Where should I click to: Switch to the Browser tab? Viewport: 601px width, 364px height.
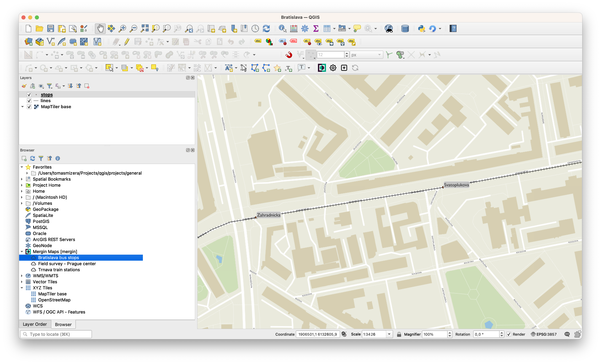click(63, 324)
